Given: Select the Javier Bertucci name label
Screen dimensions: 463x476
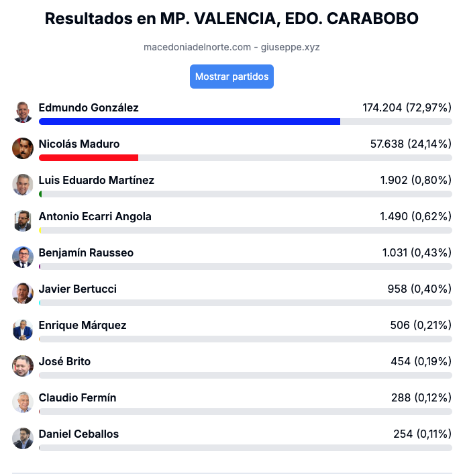Looking at the screenshot, I should (x=78, y=289).
